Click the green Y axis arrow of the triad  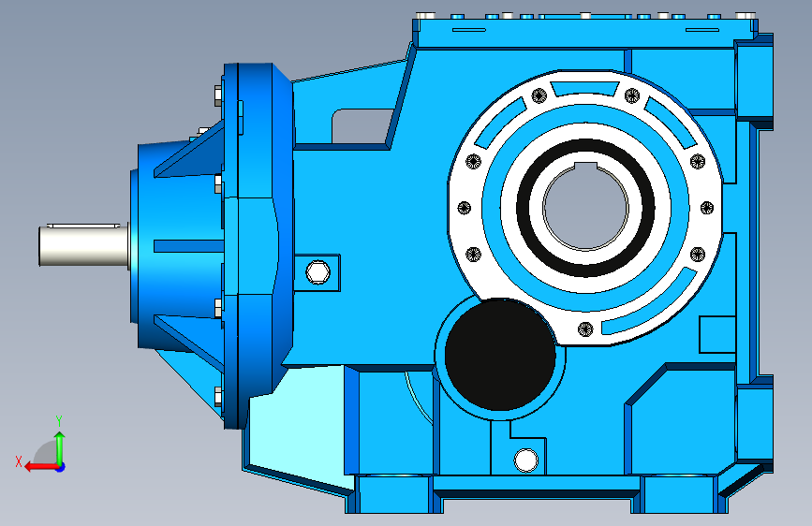60,447
